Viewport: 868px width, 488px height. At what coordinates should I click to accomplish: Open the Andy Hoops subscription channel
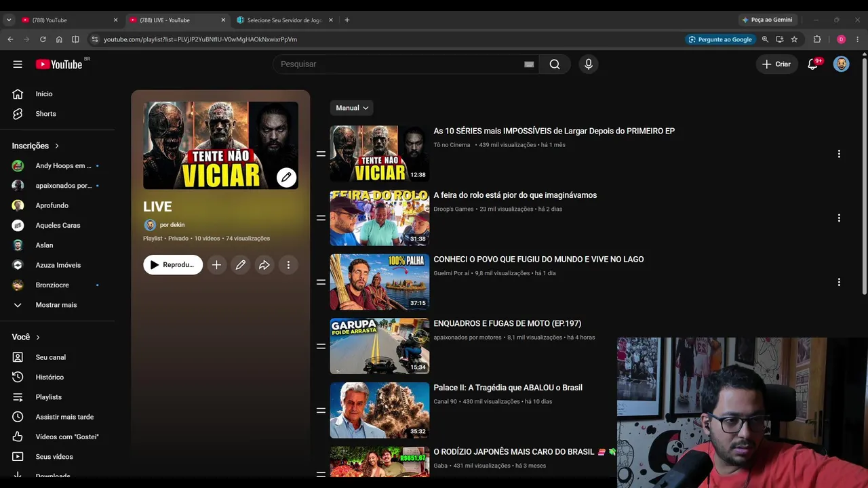(57, 166)
